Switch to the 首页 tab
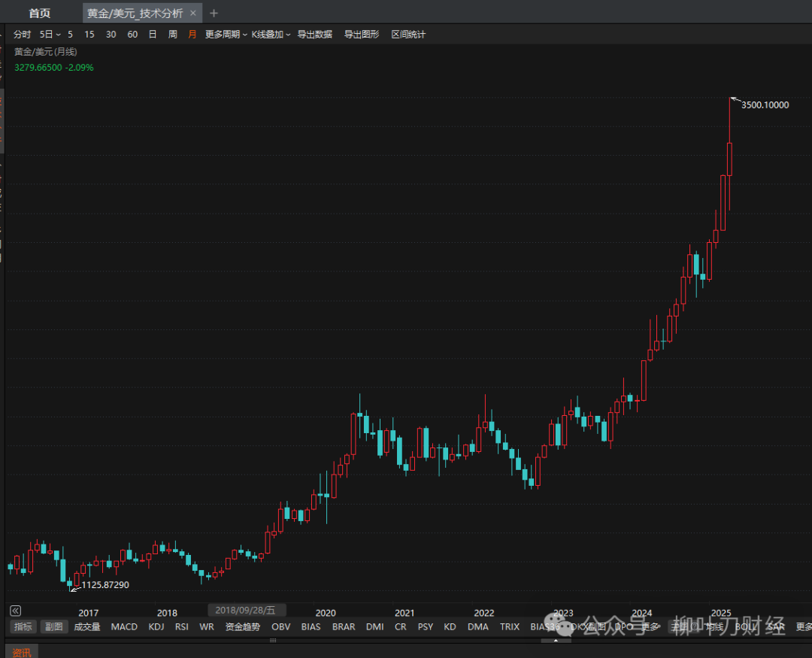Image resolution: width=812 pixels, height=658 pixels. pyautogui.click(x=39, y=13)
